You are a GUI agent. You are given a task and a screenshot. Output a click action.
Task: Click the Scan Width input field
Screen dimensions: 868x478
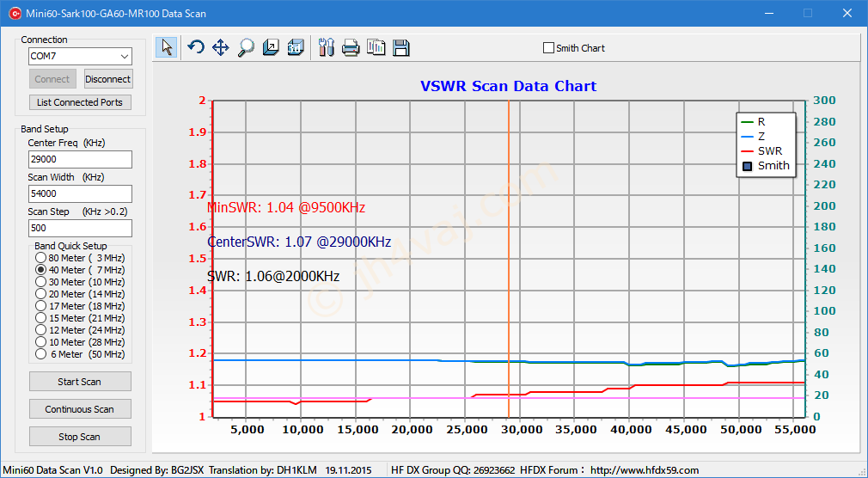(x=80, y=193)
